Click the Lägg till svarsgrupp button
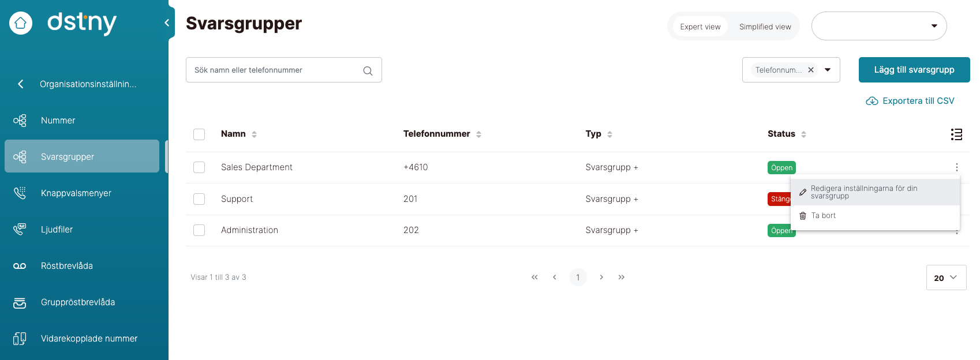The width and height of the screenshot is (980, 360). [x=914, y=70]
